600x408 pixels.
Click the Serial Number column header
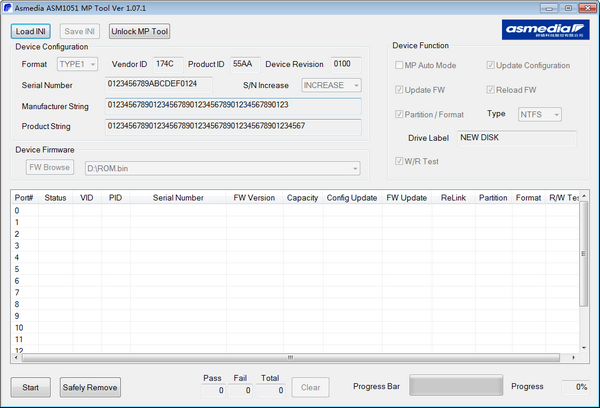(178, 198)
